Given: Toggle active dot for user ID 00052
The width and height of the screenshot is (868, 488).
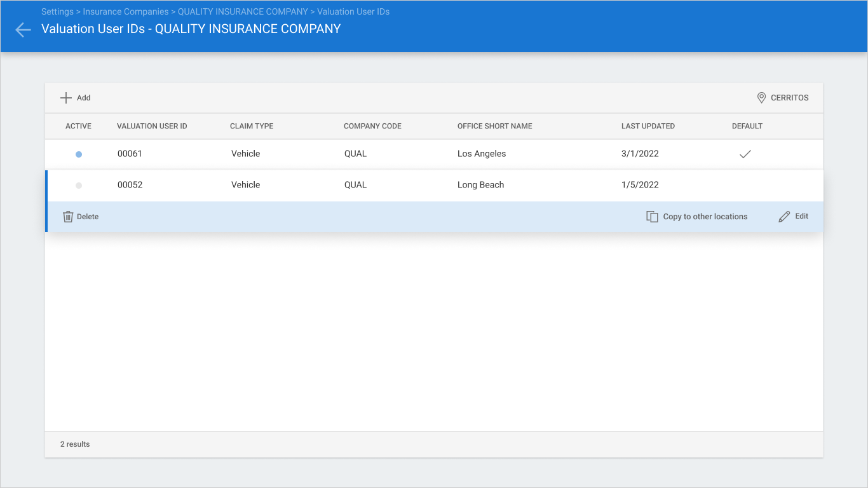Looking at the screenshot, I should (79, 186).
